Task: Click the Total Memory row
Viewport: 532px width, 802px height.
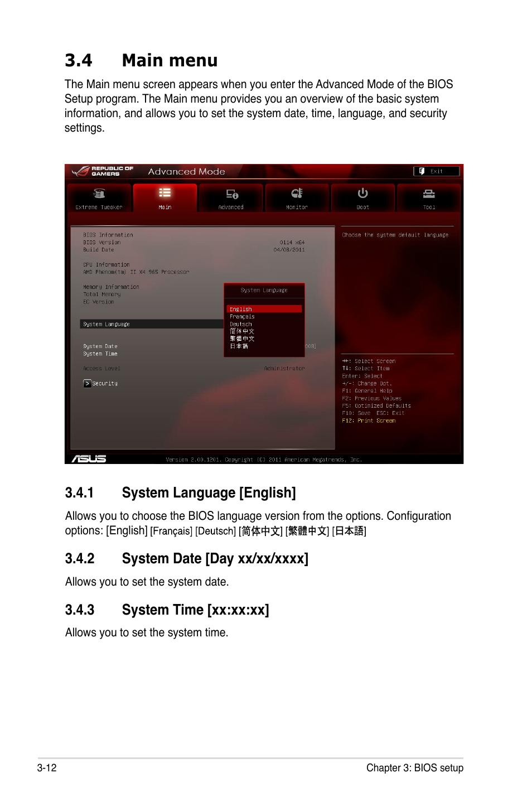Action: 102,294
